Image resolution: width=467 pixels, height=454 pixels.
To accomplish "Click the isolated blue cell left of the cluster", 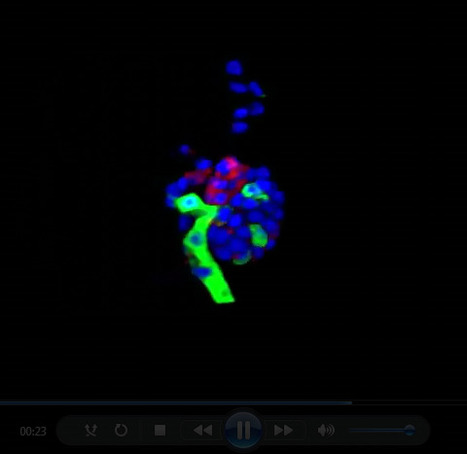I will coord(184,150).
